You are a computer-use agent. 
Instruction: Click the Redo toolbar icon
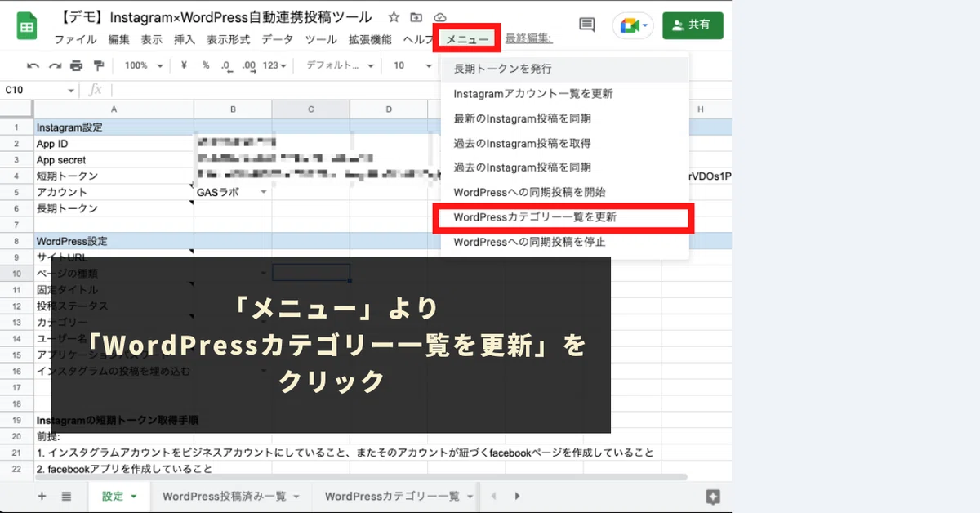[55, 65]
